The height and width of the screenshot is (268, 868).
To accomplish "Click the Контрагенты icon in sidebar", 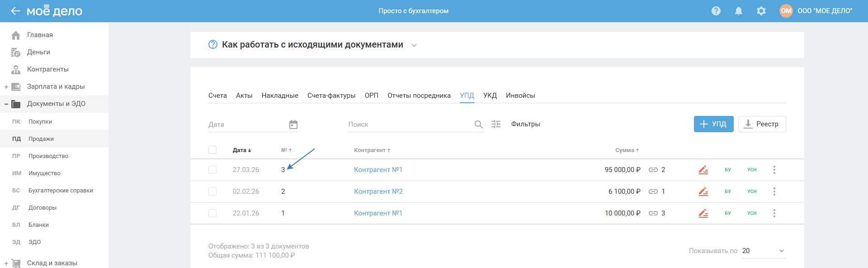I will [x=16, y=69].
